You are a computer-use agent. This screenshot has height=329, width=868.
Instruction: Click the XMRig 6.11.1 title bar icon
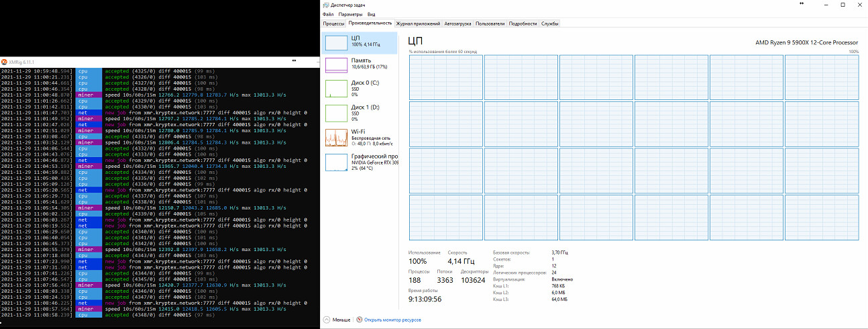[3, 62]
